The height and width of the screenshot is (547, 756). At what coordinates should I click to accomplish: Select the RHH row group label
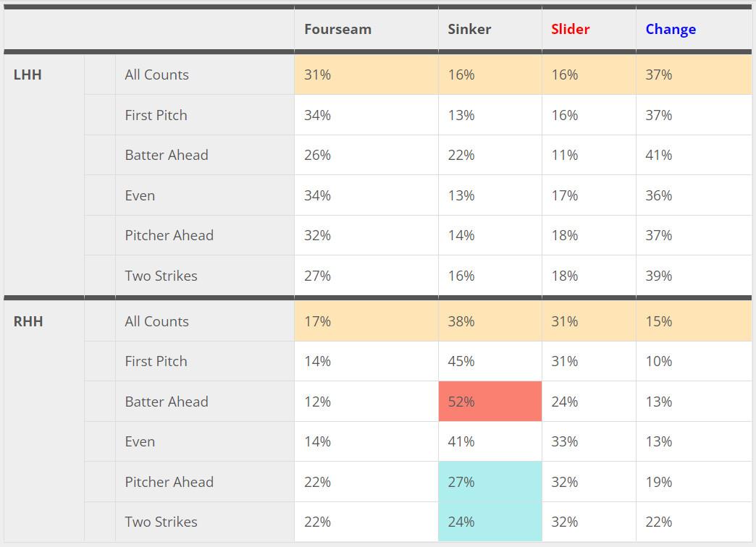point(28,321)
